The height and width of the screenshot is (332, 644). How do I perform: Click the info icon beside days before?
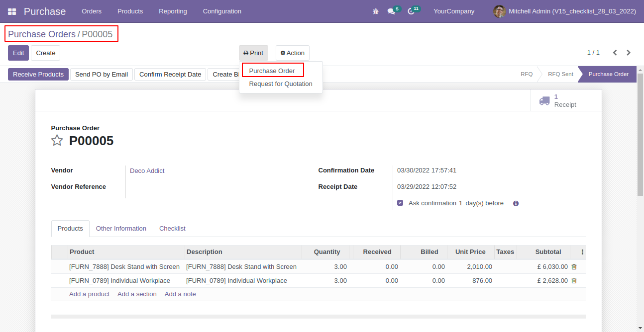click(516, 203)
